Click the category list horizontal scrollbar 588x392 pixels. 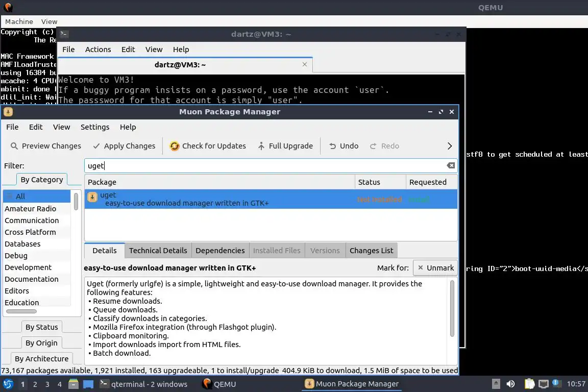[21, 311]
